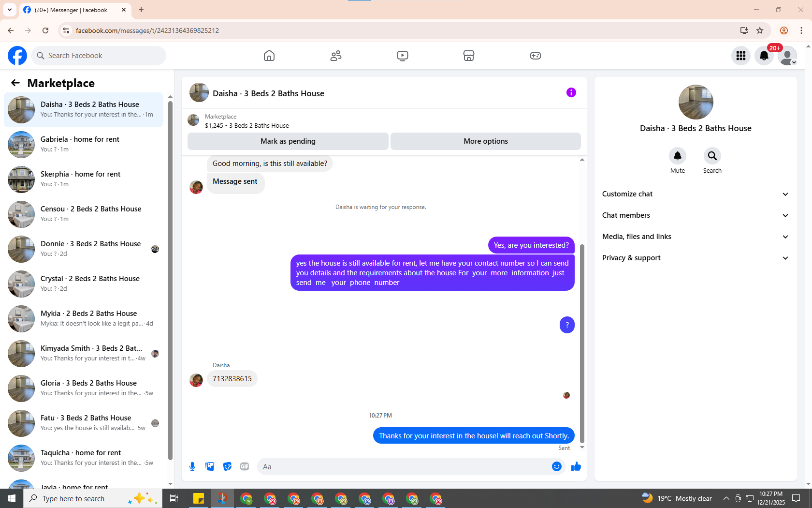This screenshot has height=508, width=812.
Task: Open the Friends icon in top navigation
Action: [x=336, y=56]
